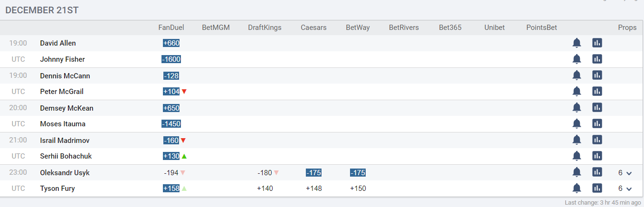Click the DraftKings column header
This screenshot has width=644, height=207.
point(265,28)
